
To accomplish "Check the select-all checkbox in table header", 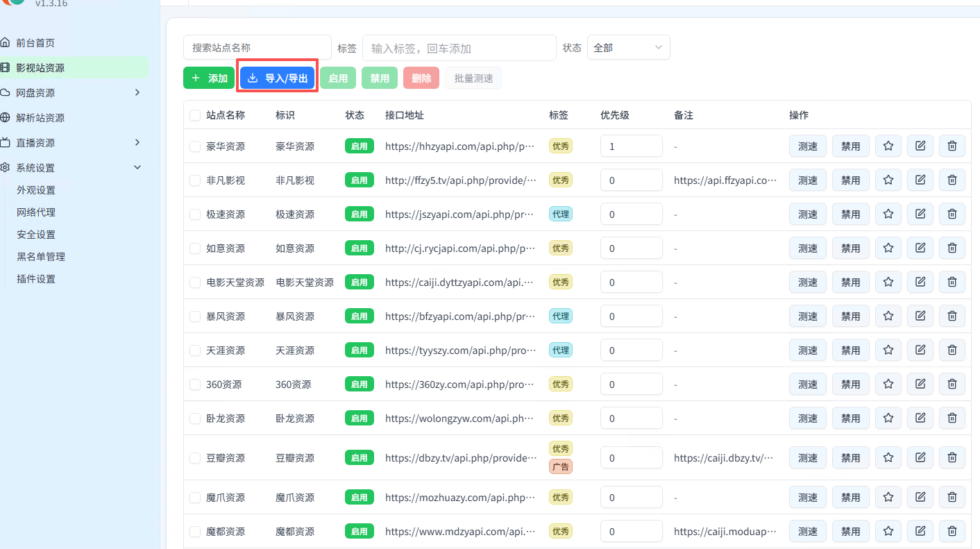I will tap(194, 115).
